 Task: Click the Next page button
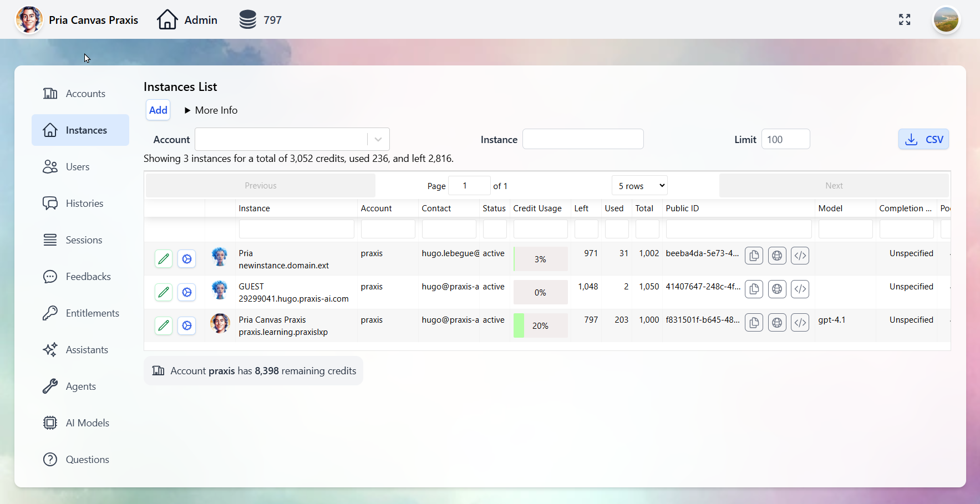point(834,186)
